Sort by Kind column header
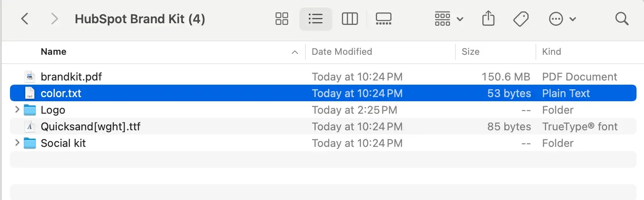 (551, 52)
